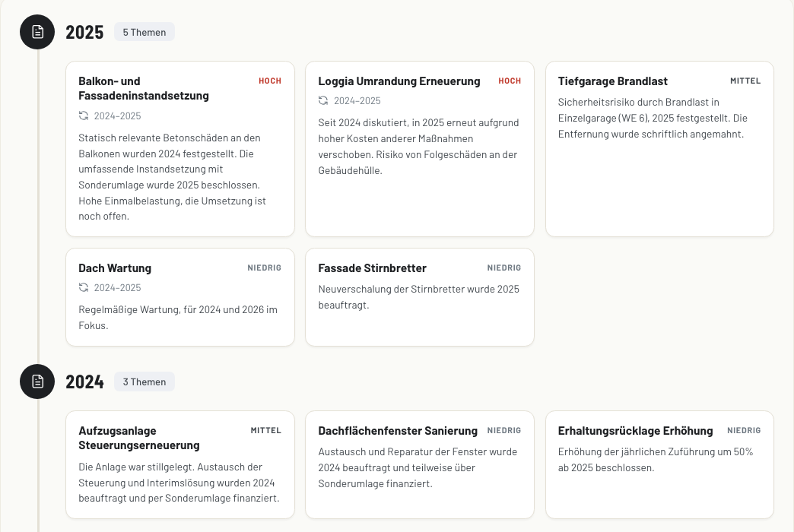Image resolution: width=794 pixels, height=532 pixels.
Task: Open the Erhaltungsrücklage Erhöhung card title
Action: [x=636, y=431]
